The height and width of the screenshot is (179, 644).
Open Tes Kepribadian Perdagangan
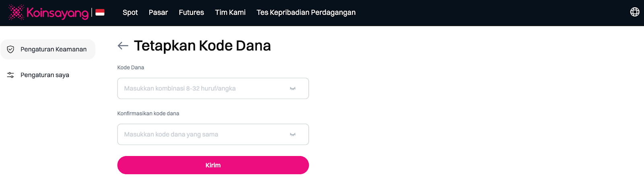click(x=306, y=12)
